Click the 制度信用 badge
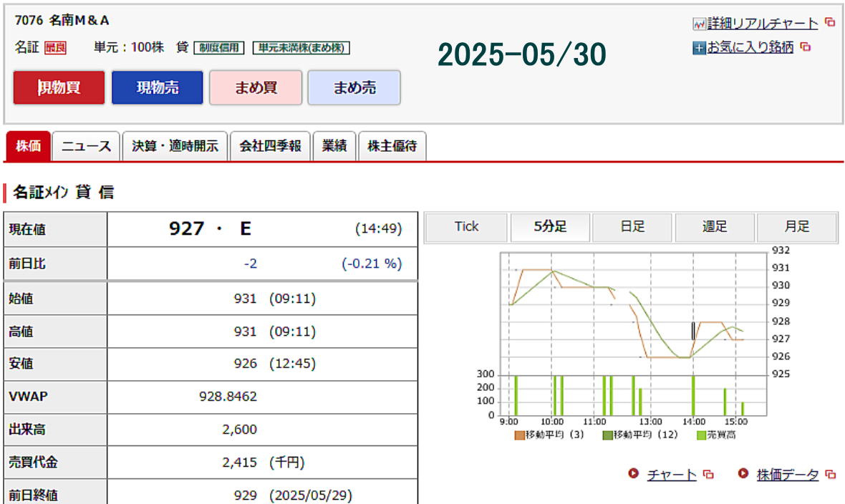 219,48
